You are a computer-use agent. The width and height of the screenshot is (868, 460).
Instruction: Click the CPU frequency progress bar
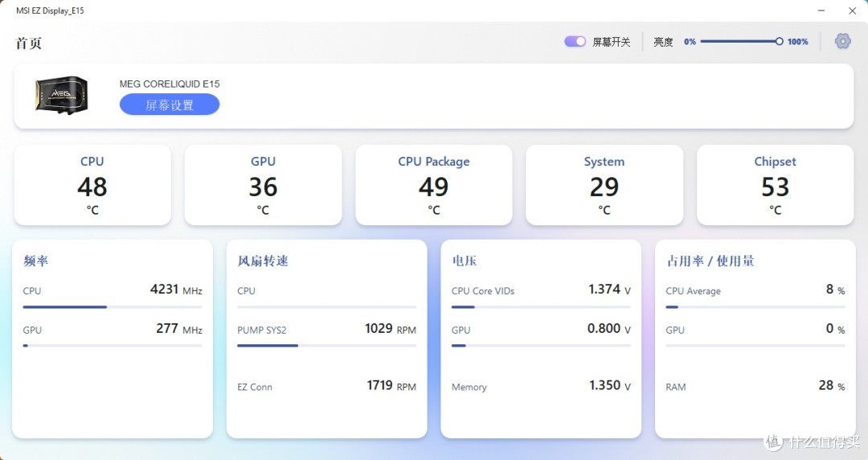tap(113, 307)
